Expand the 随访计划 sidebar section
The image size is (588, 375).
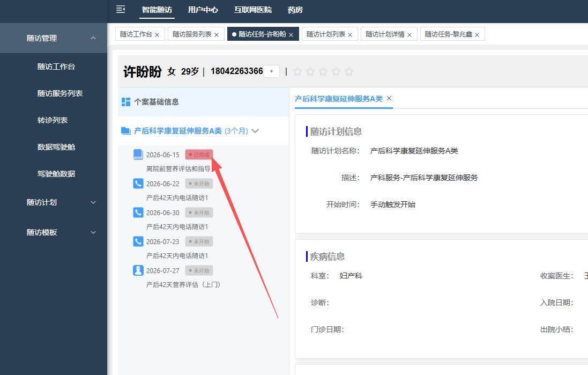[x=54, y=202]
